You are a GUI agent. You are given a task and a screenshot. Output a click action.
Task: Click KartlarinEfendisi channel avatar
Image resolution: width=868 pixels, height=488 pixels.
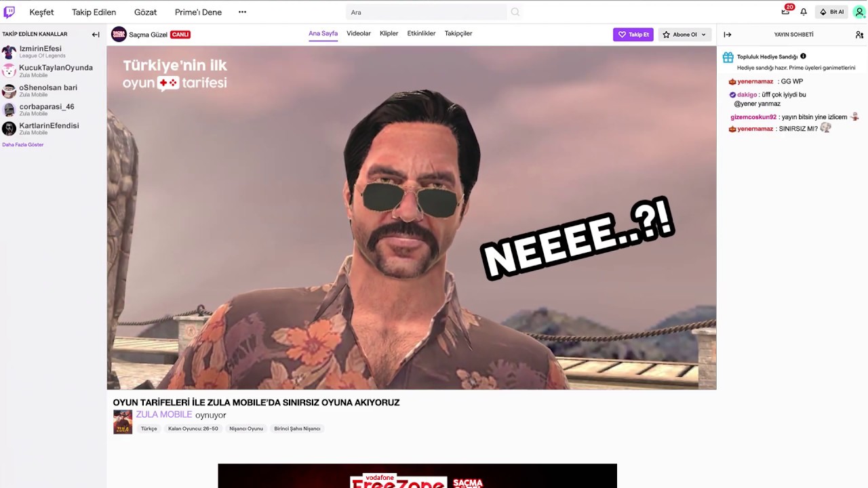pyautogui.click(x=9, y=129)
